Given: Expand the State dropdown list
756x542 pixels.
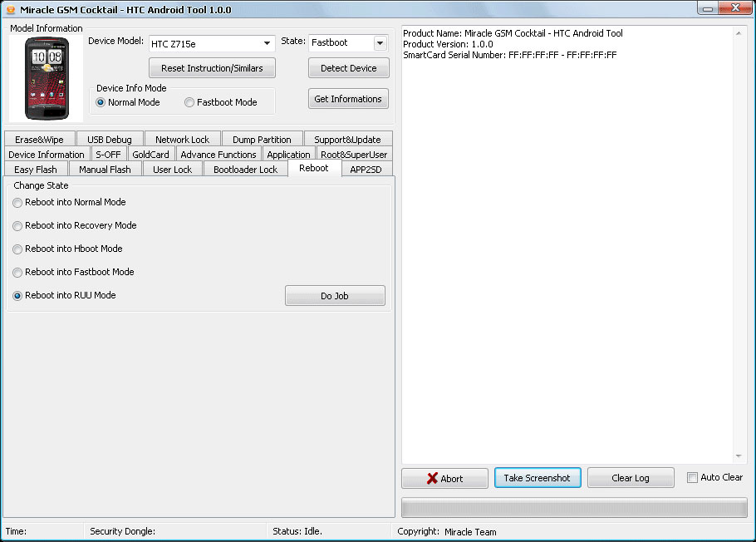Looking at the screenshot, I should click(x=380, y=43).
